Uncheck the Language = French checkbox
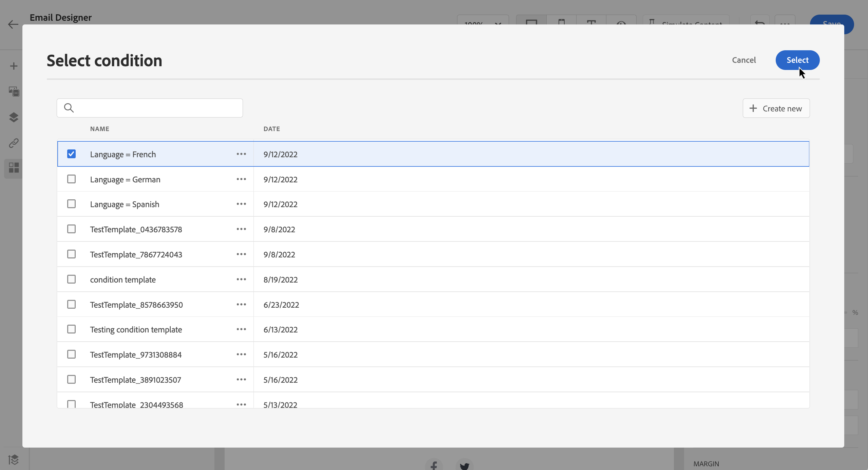 click(71, 154)
